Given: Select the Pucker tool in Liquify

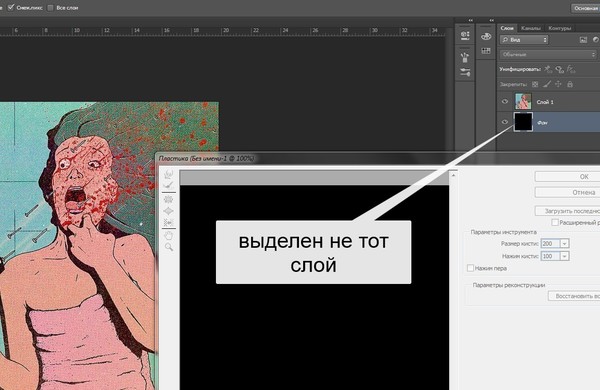Looking at the screenshot, I should point(168,199).
